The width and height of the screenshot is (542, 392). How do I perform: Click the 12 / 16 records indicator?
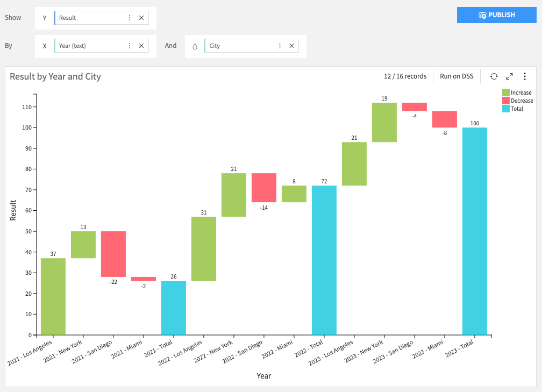405,76
